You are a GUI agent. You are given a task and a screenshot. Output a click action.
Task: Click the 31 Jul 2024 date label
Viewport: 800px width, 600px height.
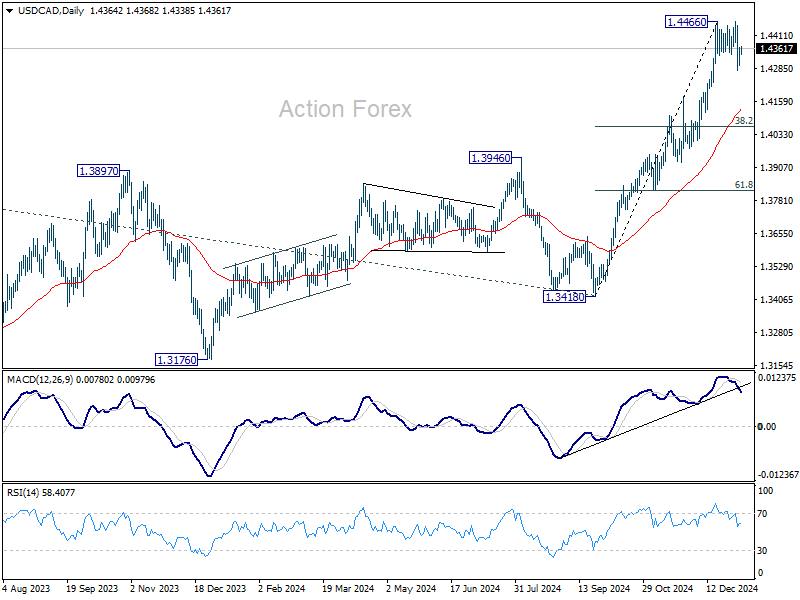(538, 589)
